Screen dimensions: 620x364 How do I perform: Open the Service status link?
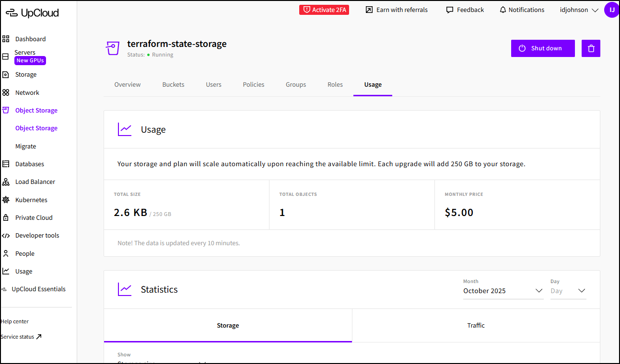click(x=21, y=337)
